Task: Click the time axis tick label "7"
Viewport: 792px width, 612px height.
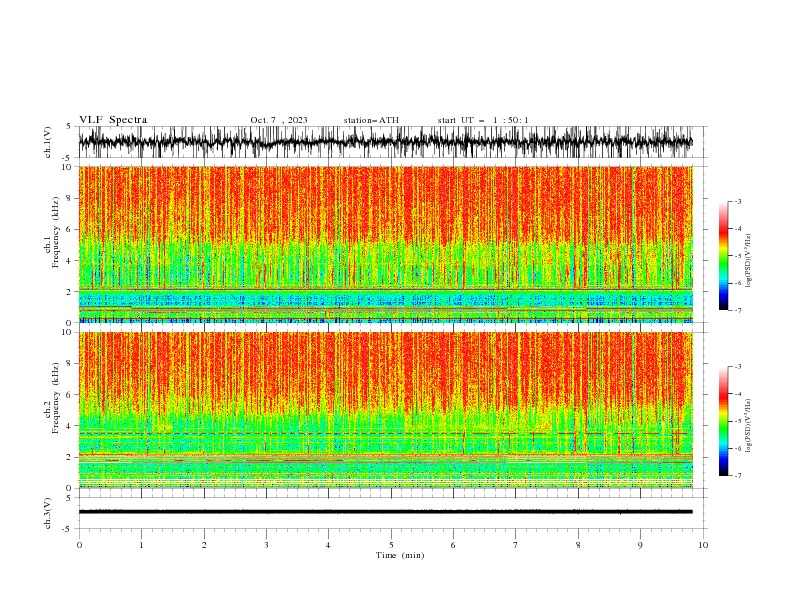Action: click(516, 545)
